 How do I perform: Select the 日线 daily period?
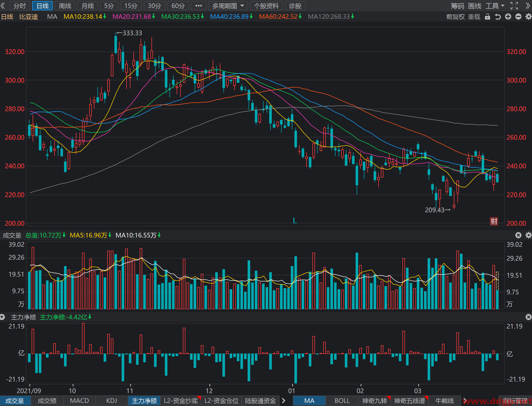tap(42, 6)
